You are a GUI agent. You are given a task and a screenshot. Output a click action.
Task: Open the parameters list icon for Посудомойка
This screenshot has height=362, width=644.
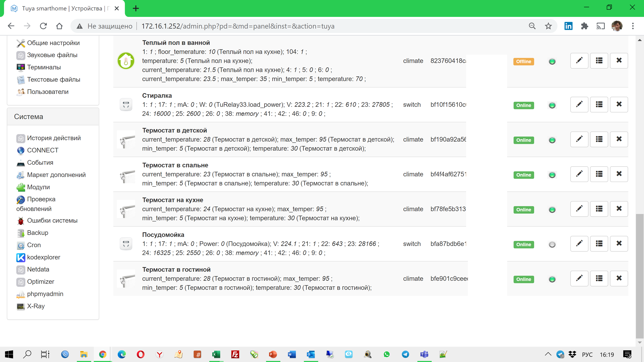tap(599, 244)
